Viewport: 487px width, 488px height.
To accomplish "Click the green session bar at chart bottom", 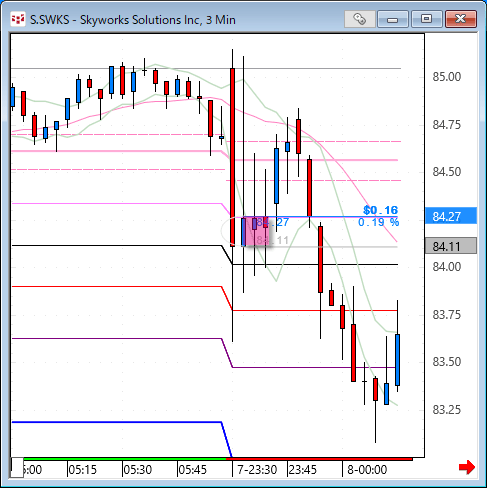I will (x=125, y=459).
